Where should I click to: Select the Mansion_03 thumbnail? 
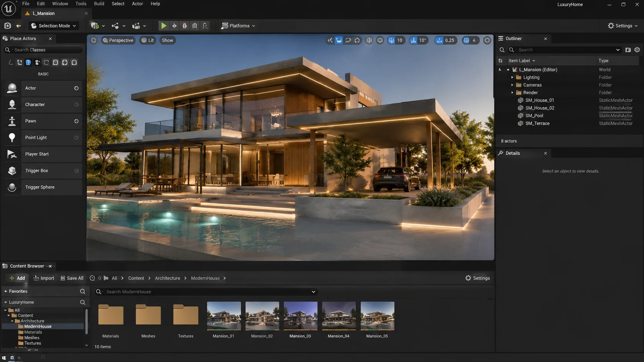click(x=300, y=316)
